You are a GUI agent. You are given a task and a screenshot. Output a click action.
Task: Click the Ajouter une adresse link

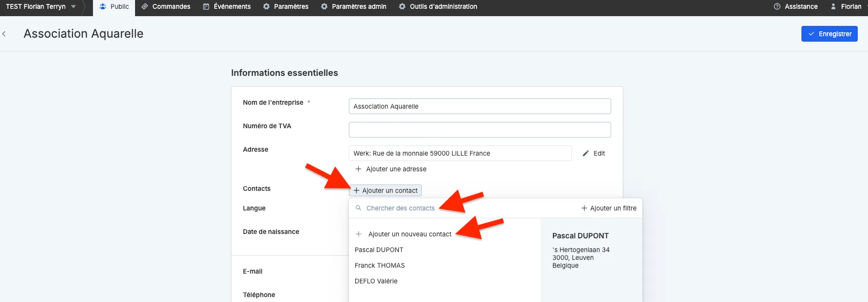coord(391,169)
